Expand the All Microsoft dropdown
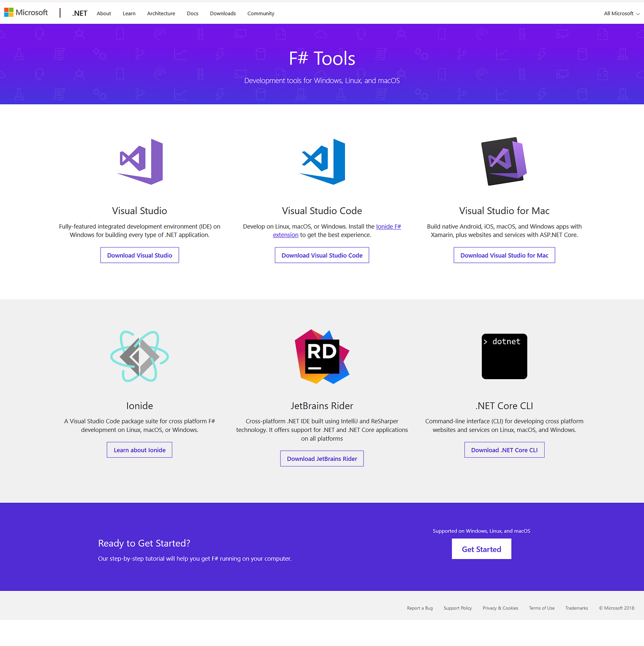Screen dimensions: 644x646 pos(621,13)
